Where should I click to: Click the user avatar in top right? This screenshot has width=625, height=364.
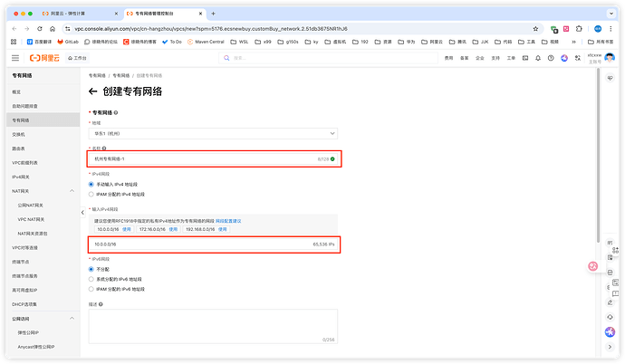(610, 58)
